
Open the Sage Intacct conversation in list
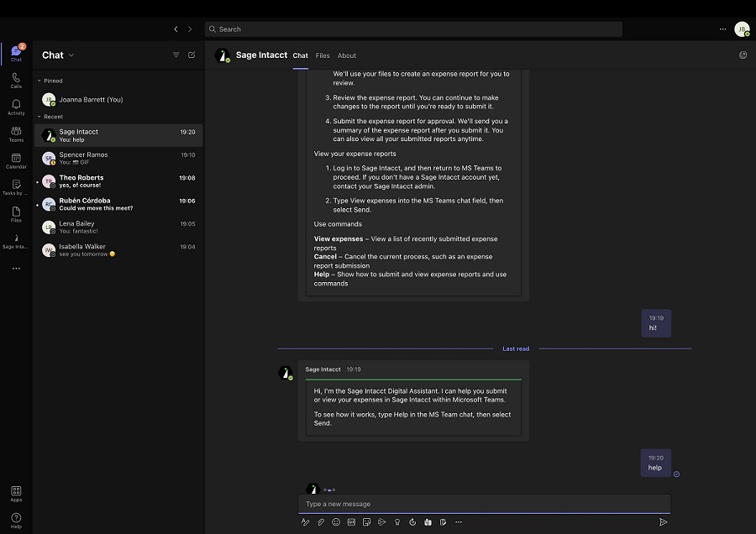(x=118, y=135)
